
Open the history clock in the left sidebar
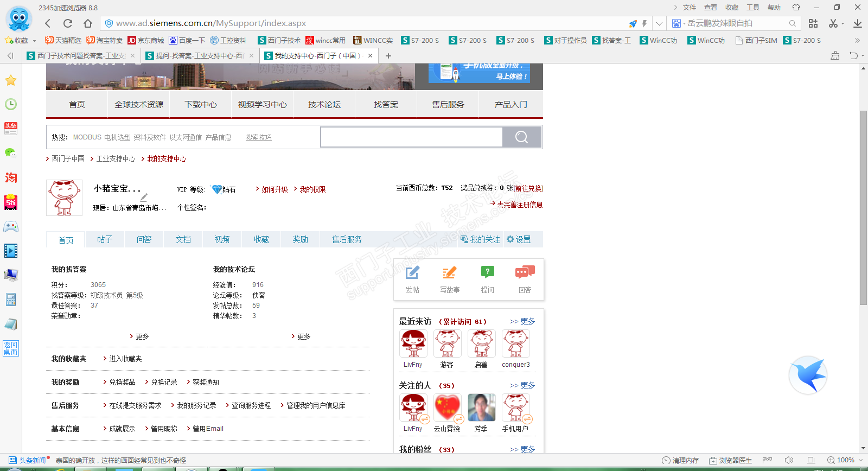(x=10, y=104)
